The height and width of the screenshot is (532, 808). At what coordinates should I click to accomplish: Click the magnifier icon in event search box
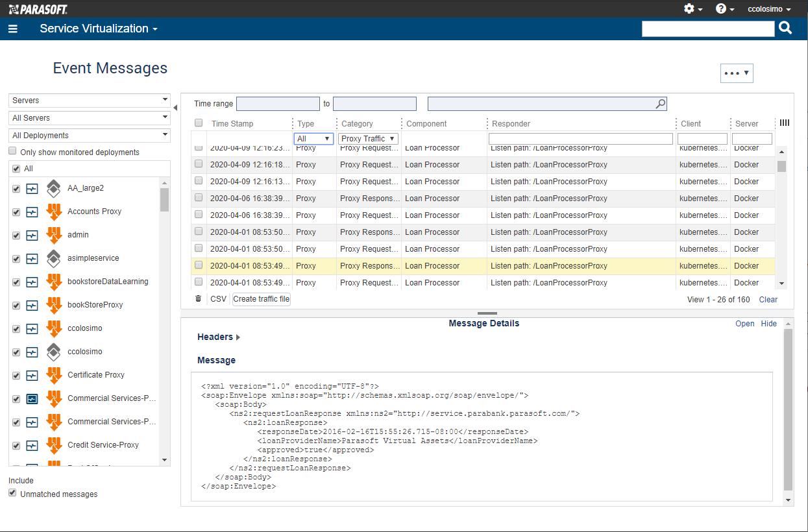coord(660,104)
